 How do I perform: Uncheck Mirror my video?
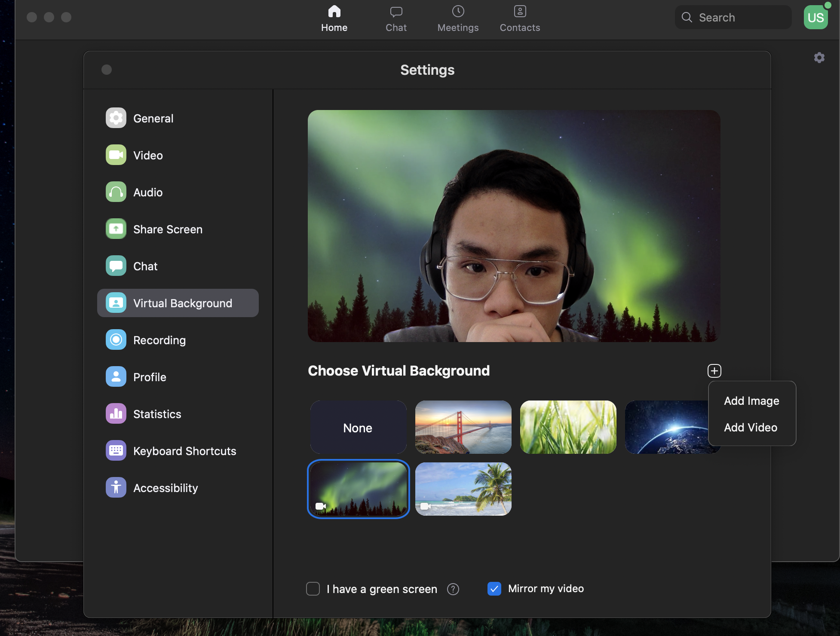tap(494, 589)
